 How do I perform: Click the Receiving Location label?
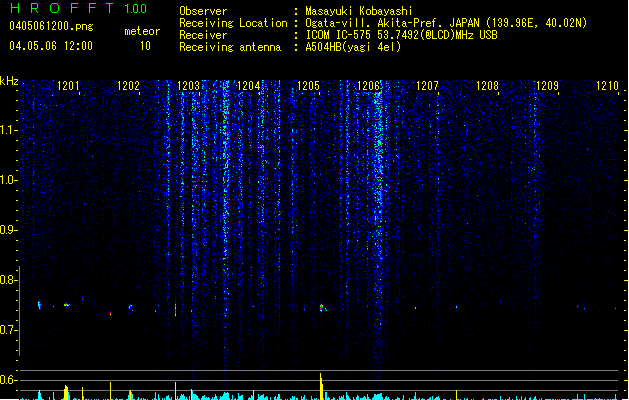point(233,23)
